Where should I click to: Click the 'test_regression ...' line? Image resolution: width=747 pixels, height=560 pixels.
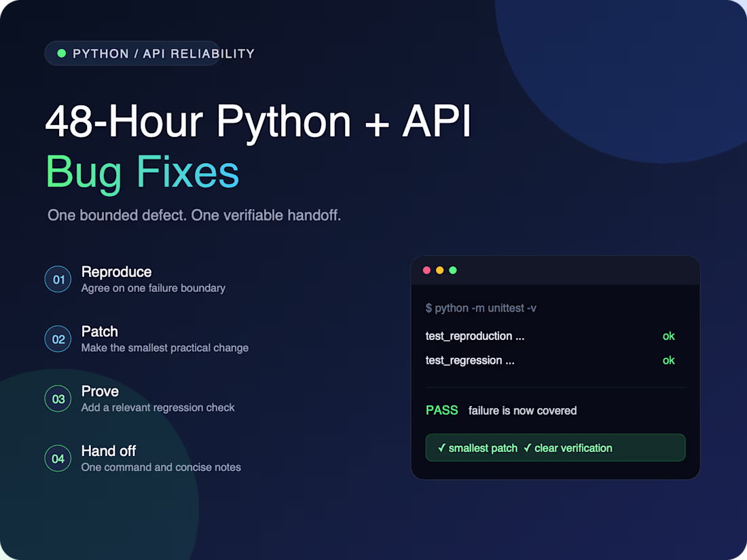click(470, 360)
